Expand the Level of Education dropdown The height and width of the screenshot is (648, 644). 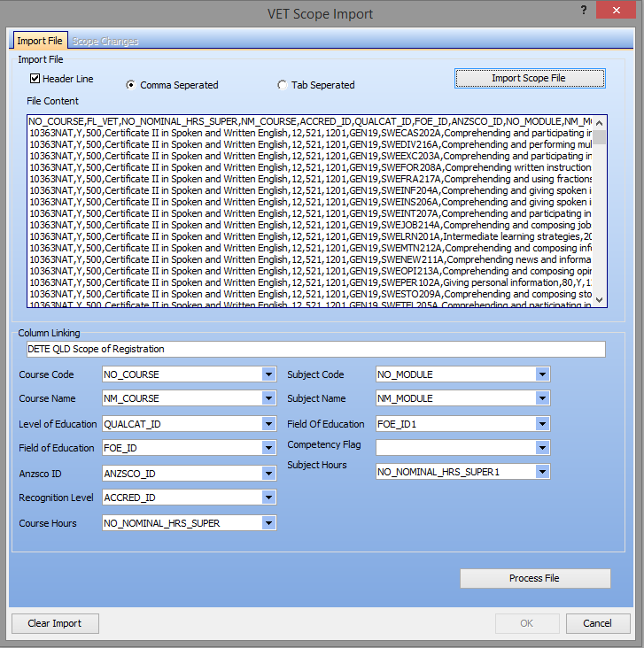(x=269, y=424)
